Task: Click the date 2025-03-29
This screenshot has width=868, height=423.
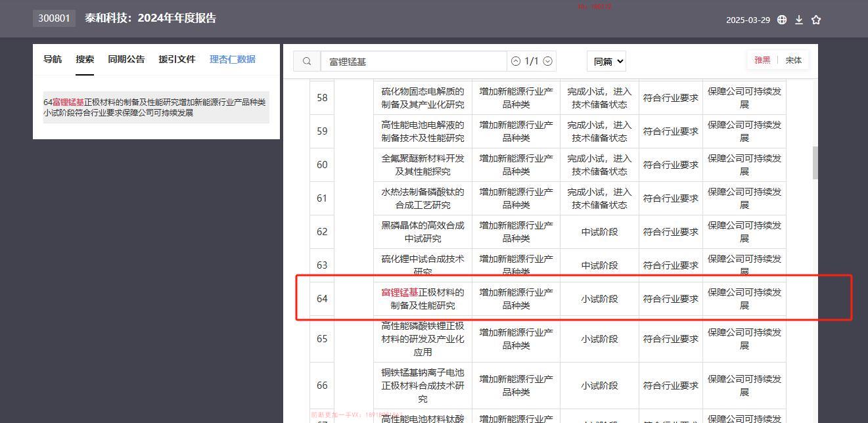Action: pyautogui.click(x=748, y=20)
